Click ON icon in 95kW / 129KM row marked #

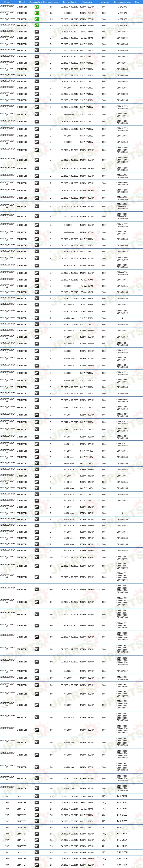37,318
